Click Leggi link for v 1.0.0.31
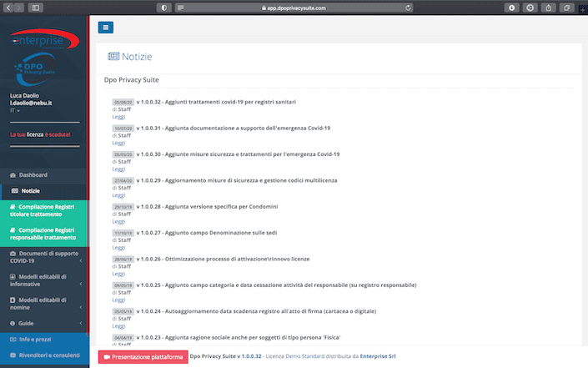This screenshot has height=368, width=588. 118,144
